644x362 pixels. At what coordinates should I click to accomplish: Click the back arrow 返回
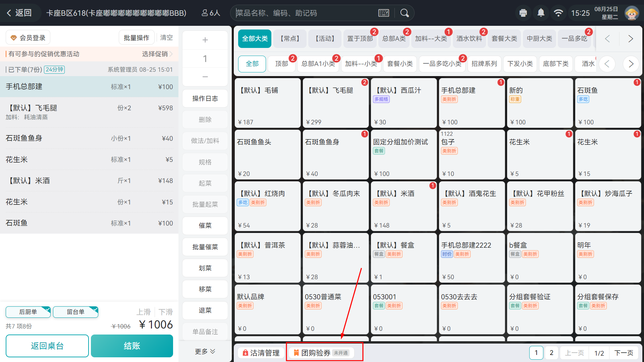point(19,13)
